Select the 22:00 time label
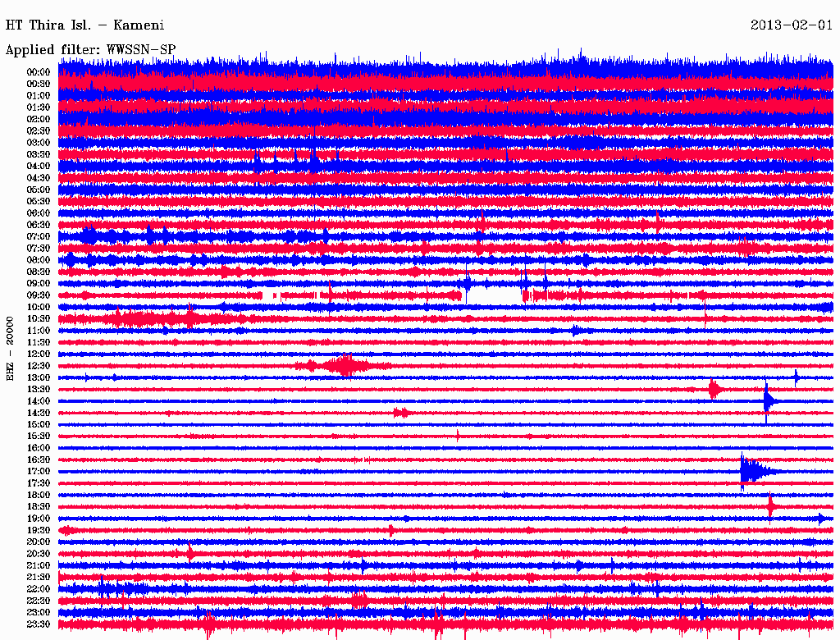 [x=39, y=588]
